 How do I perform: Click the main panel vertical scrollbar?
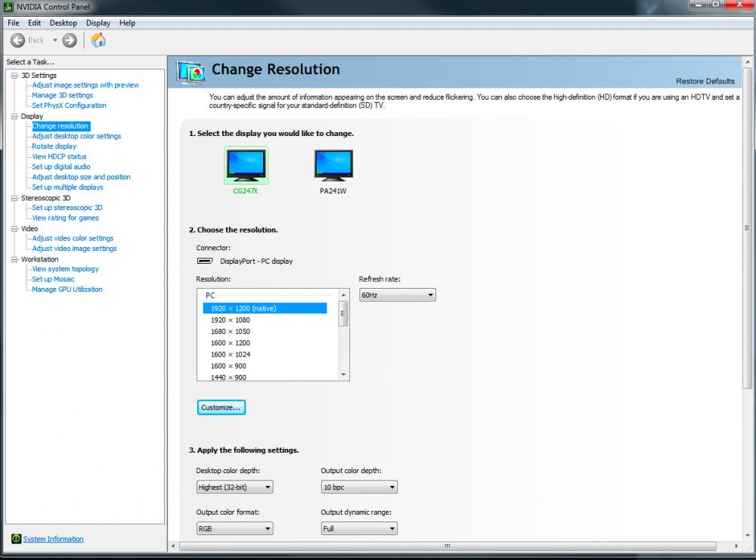coord(748,228)
